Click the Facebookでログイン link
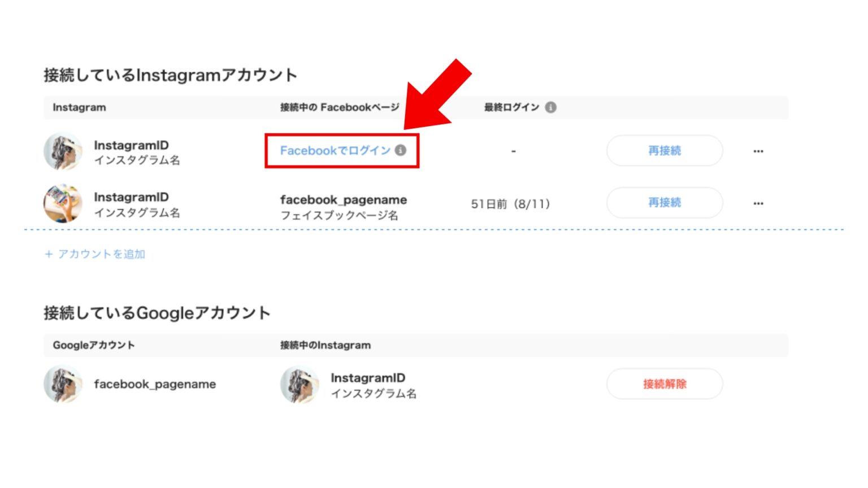 [x=335, y=150]
